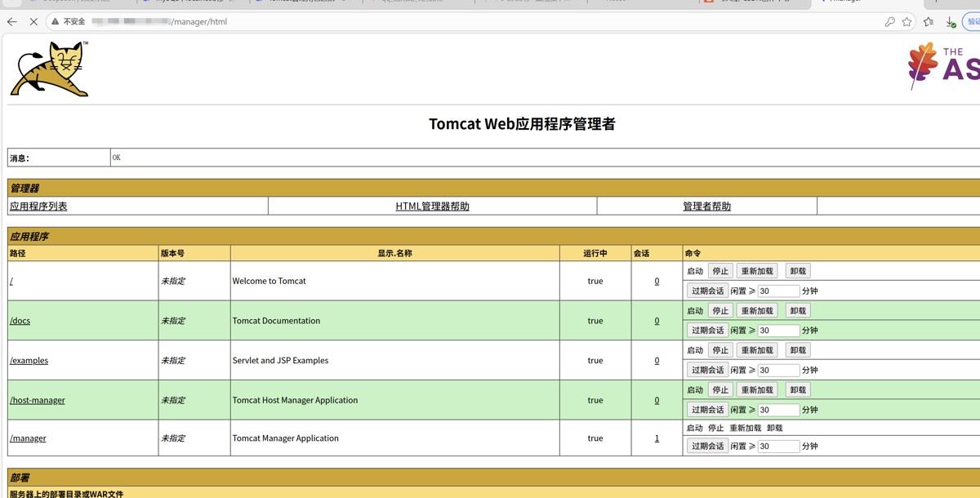This screenshot has height=498, width=980.
Task: Click session count 1 for /manager
Action: coord(657,438)
